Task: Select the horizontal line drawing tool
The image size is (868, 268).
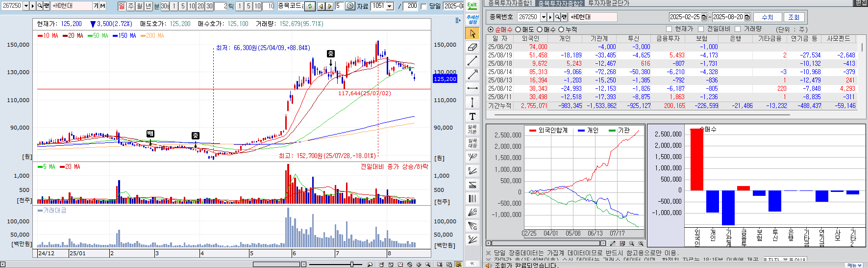Action: (472, 88)
